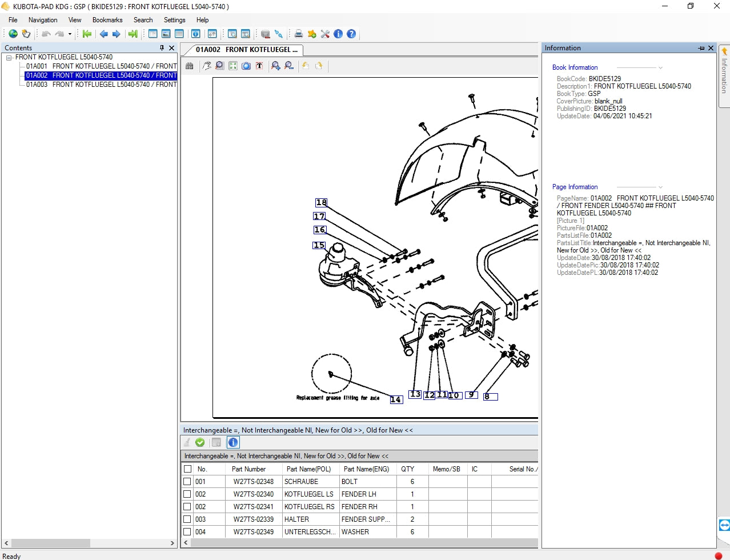
Task: Tick the checkbox for BOLT W27TS-02348
Action: click(187, 482)
